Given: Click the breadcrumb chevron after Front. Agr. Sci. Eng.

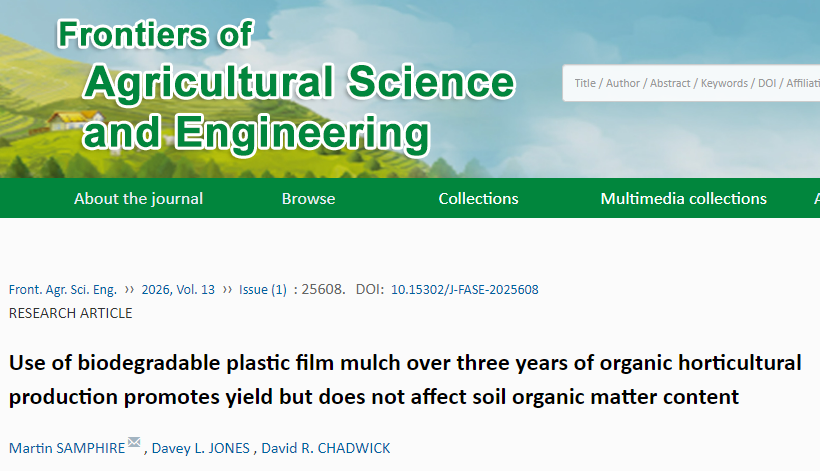Looking at the screenshot, I should pyautogui.click(x=129, y=289).
